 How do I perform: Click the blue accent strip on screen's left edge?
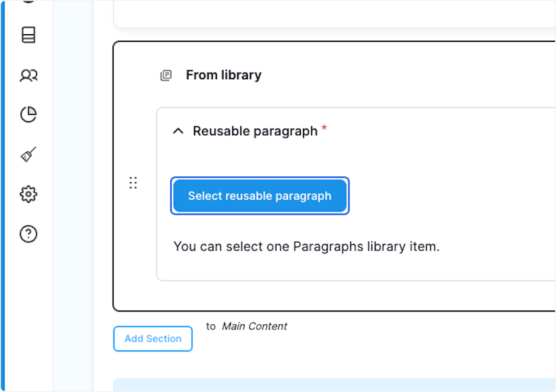pyautogui.click(x=2, y=194)
